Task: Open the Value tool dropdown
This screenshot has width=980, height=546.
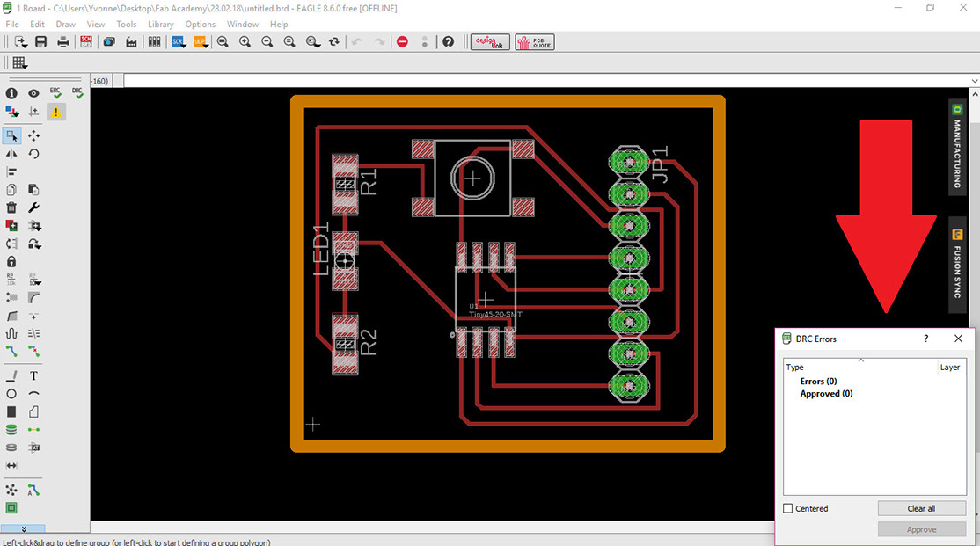Action: coord(33,280)
